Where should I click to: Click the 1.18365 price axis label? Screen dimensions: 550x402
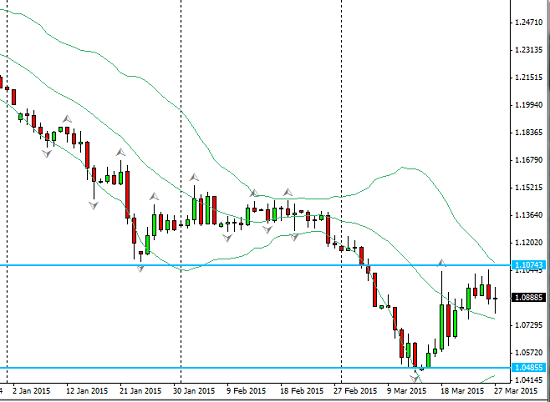(529, 133)
